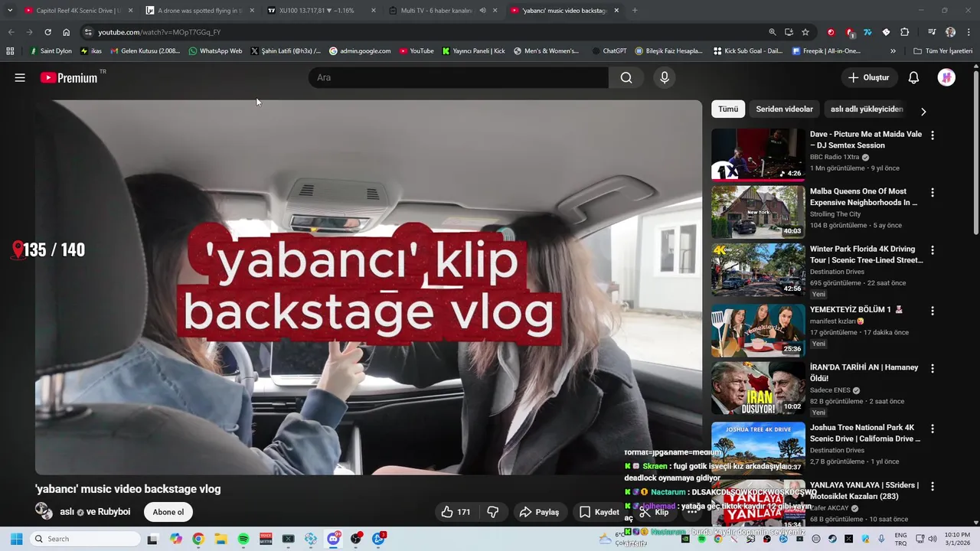Click the page vertical scrollbar
Viewport: 980px width, 551px height.
click(x=975, y=153)
